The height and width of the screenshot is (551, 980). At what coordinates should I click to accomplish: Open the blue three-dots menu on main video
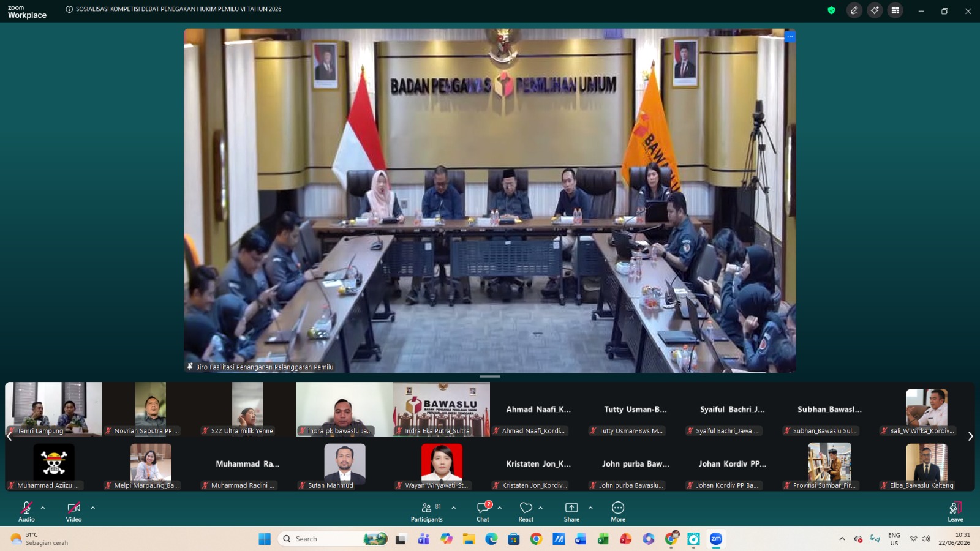point(790,37)
